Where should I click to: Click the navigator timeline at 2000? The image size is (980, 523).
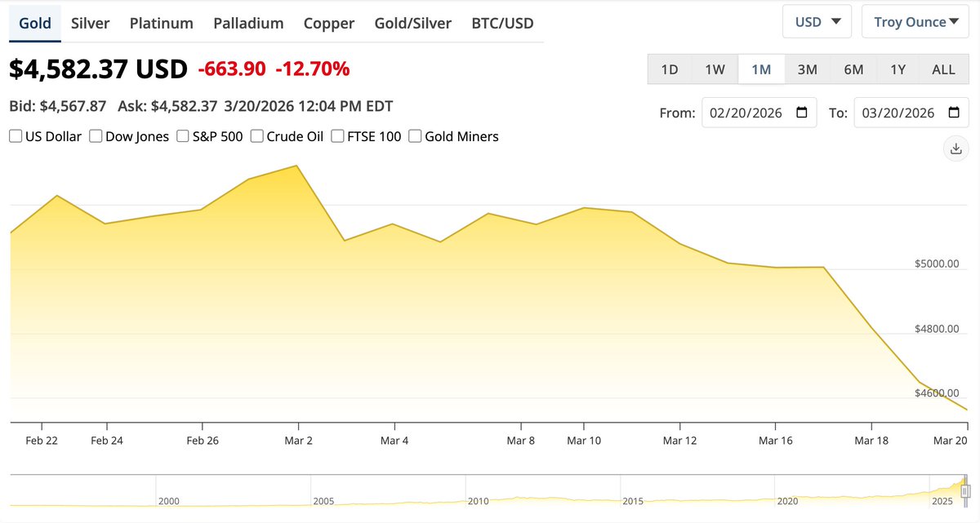[169, 500]
